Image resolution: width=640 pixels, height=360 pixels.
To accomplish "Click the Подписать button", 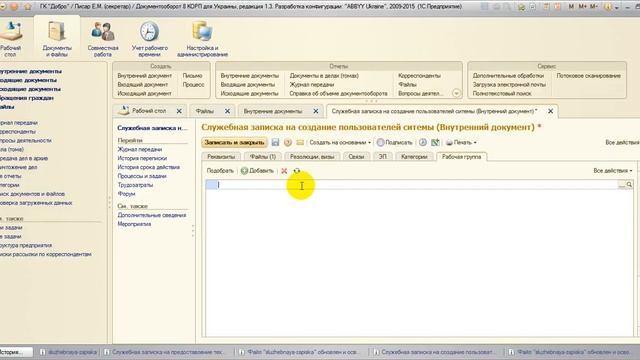I will [395, 142].
